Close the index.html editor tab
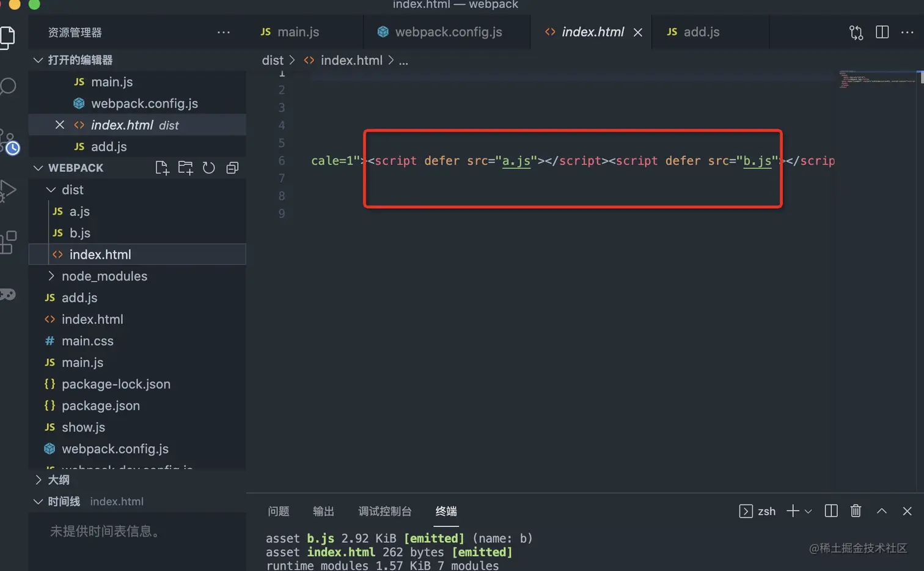924x571 pixels. 638,32
